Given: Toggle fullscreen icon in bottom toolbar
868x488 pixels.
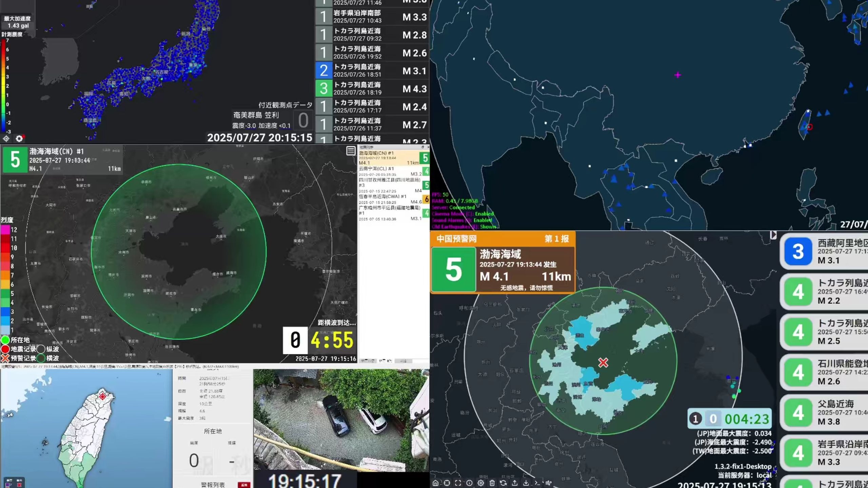Looking at the screenshot, I should pos(458,483).
